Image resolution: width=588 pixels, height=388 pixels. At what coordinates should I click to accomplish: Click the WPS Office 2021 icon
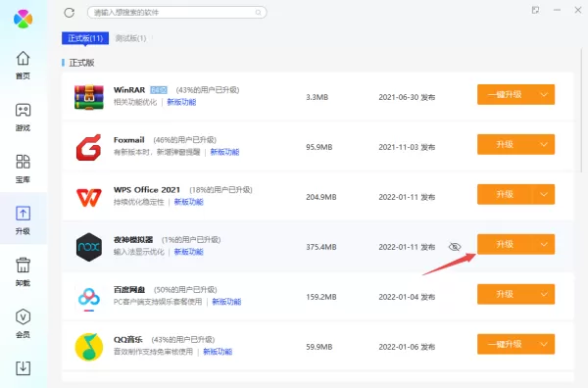(x=89, y=197)
